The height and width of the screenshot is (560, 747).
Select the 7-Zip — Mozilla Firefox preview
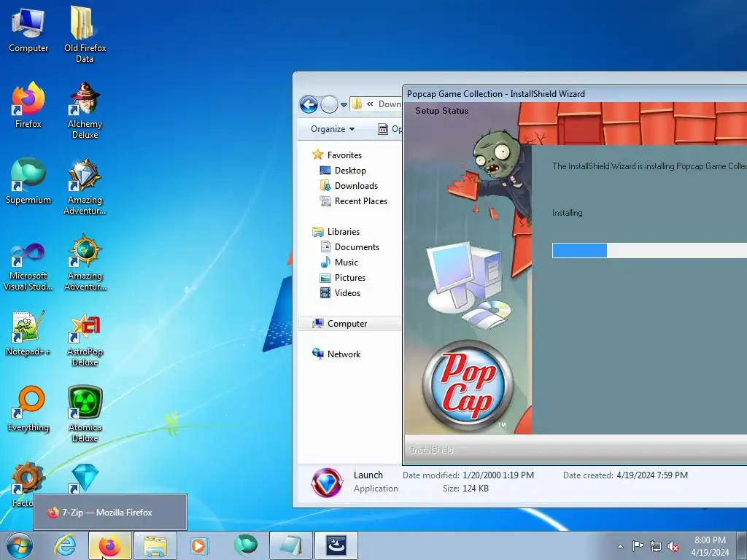[110, 513]
